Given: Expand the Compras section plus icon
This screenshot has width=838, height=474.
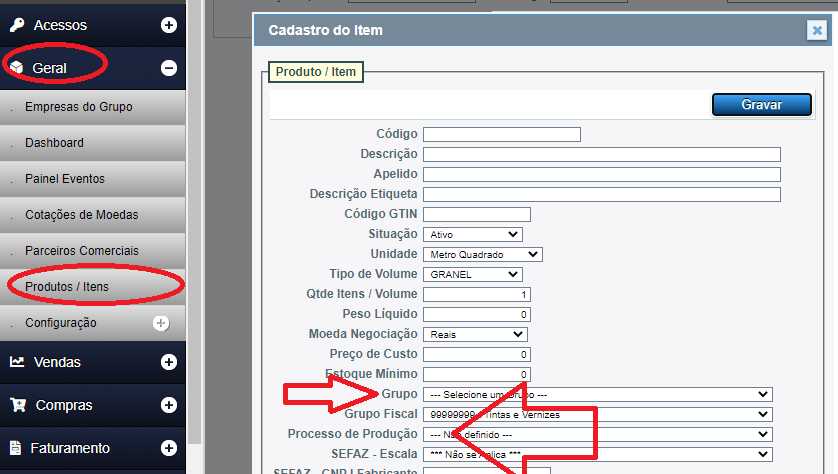Looking at the screenshot, I should click(169, 405).
